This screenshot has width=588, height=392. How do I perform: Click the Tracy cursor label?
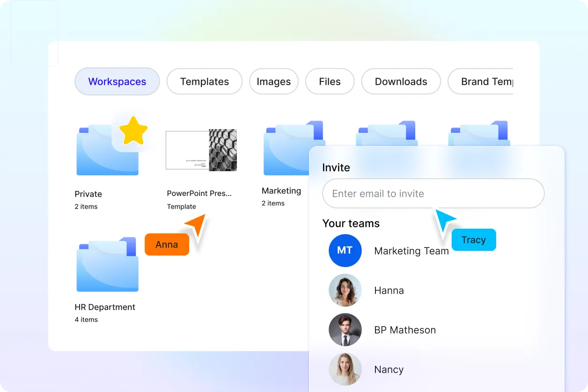click(x=474, y=240)
